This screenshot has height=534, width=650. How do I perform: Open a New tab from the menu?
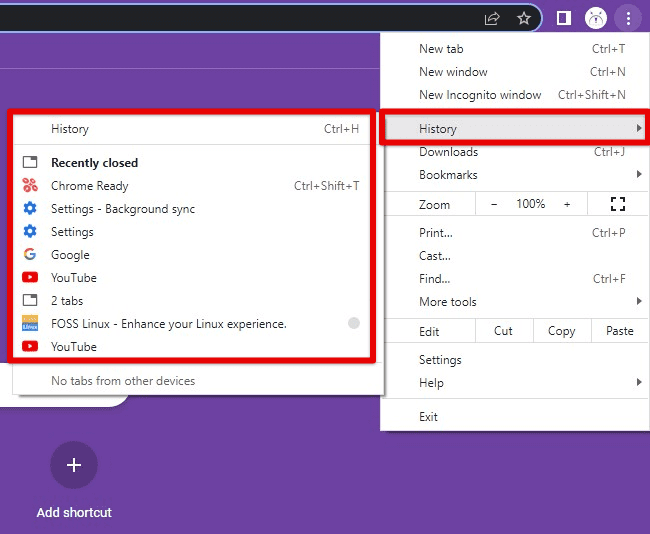[515, 49]
